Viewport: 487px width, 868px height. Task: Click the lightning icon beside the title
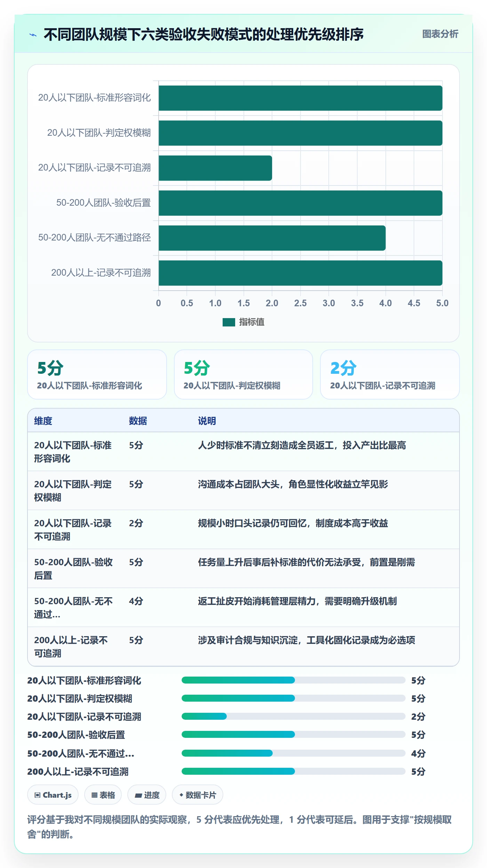(x=33, y=35)
